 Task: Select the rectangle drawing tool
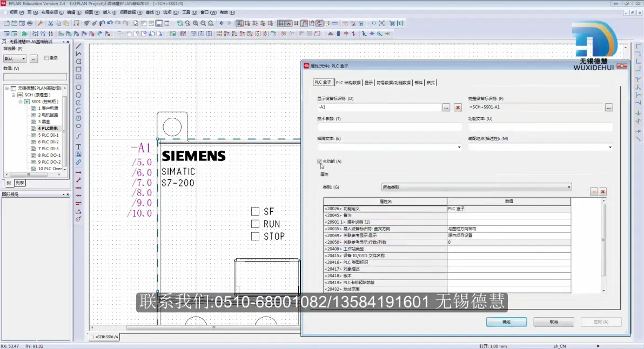[78, 69]
